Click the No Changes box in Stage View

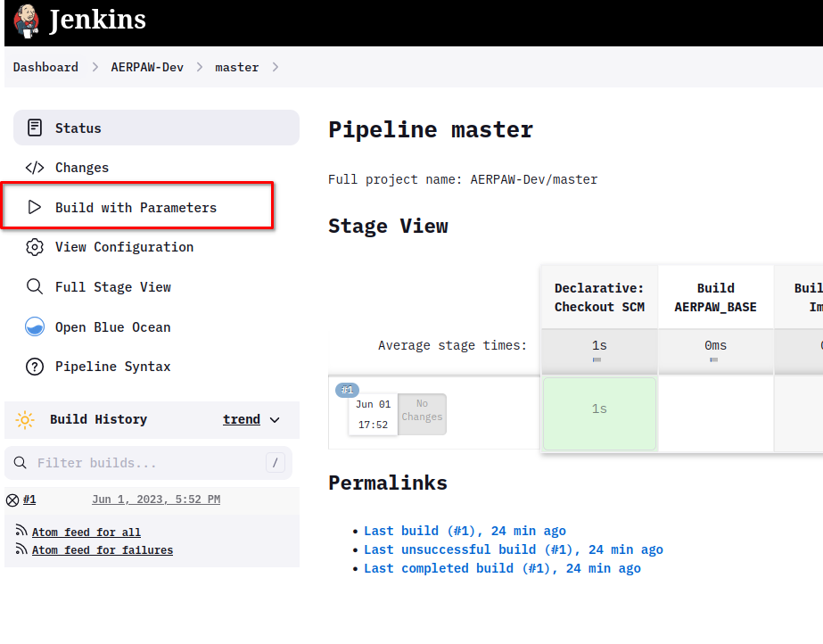coord(422,414)
